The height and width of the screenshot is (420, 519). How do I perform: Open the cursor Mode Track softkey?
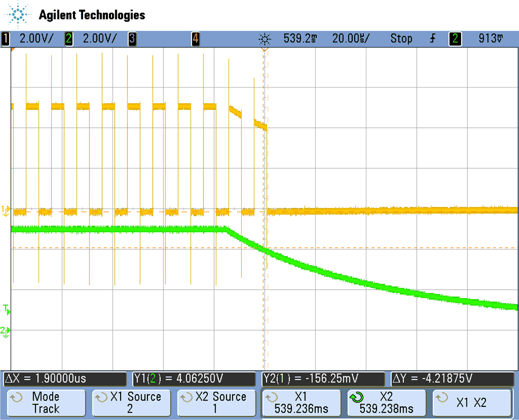47,402
